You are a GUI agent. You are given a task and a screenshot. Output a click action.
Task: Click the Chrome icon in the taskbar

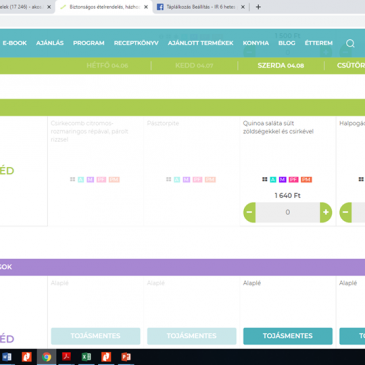tap(47, 357)
